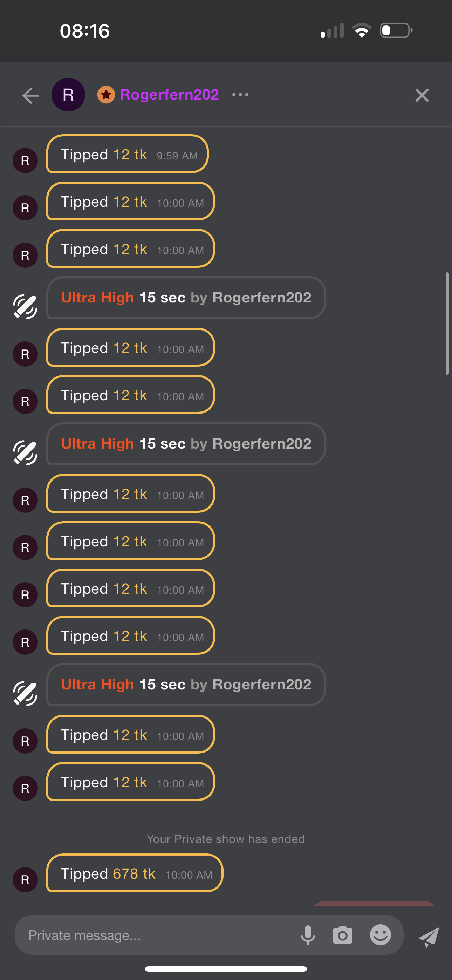Tap the first Ultra High 15 sec message

(x=186, y=298)
